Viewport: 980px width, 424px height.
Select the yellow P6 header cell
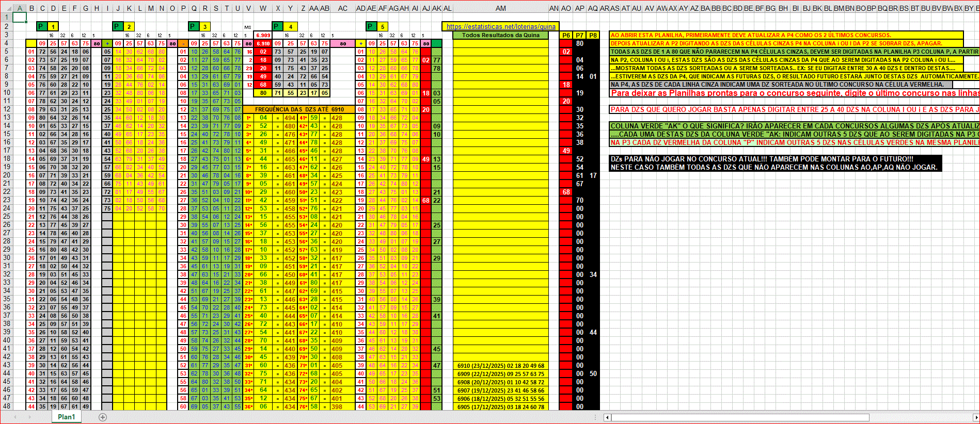click(566, 35)
